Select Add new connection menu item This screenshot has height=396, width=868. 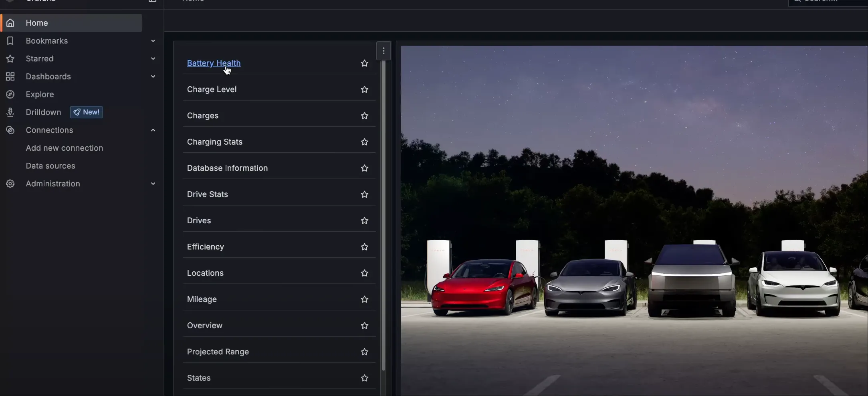[x=65, y=148]
